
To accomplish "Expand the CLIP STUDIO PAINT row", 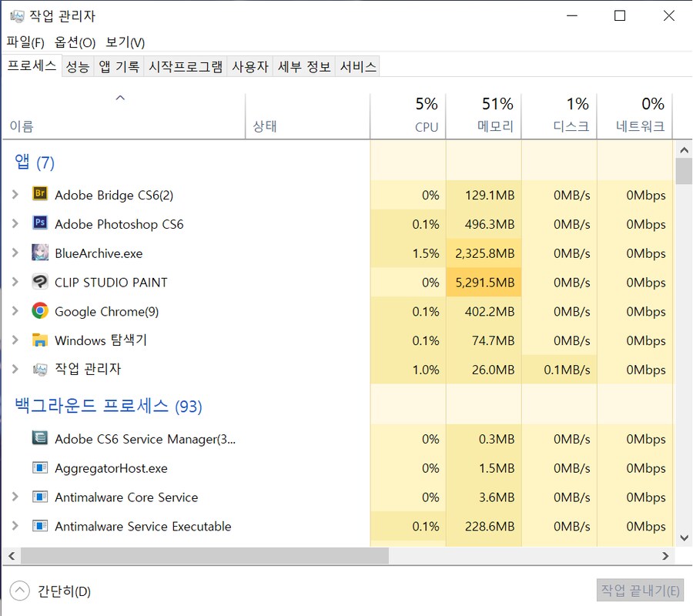I will click(15, 282).
